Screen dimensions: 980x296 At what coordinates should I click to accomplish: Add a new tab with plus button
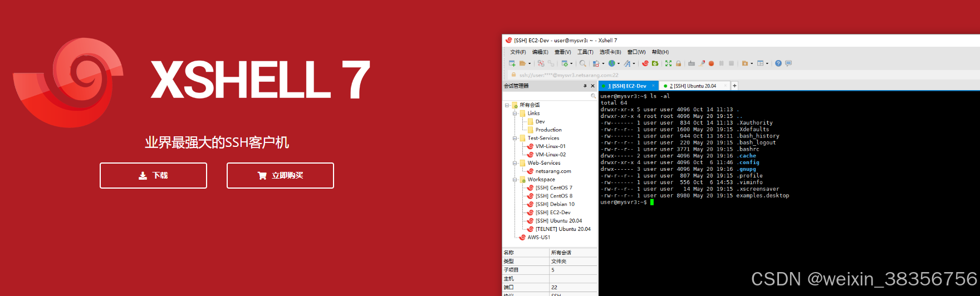pos(734,86)
